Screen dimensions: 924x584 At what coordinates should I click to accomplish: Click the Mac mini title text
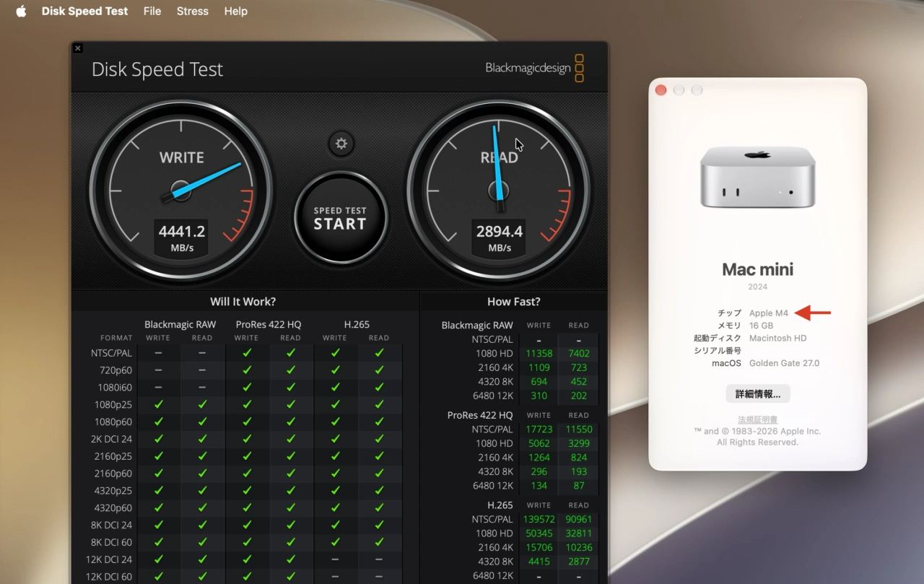click(x=758, y=269)
